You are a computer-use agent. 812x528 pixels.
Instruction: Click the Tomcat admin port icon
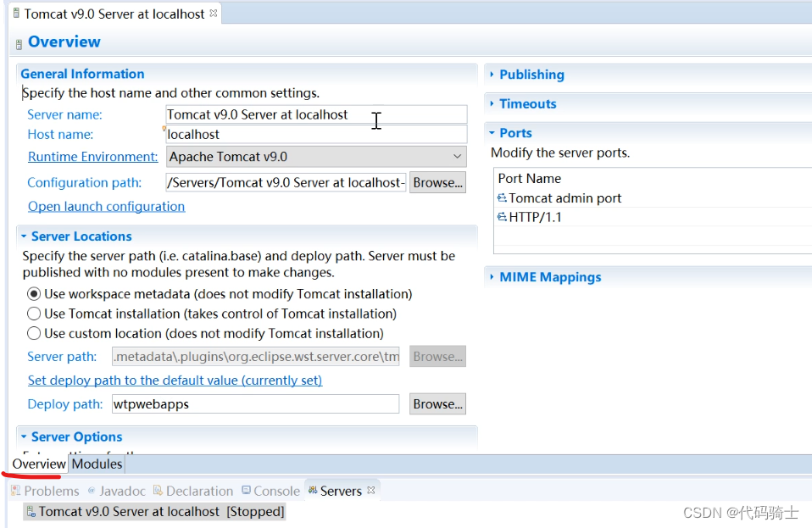[502, 198]
